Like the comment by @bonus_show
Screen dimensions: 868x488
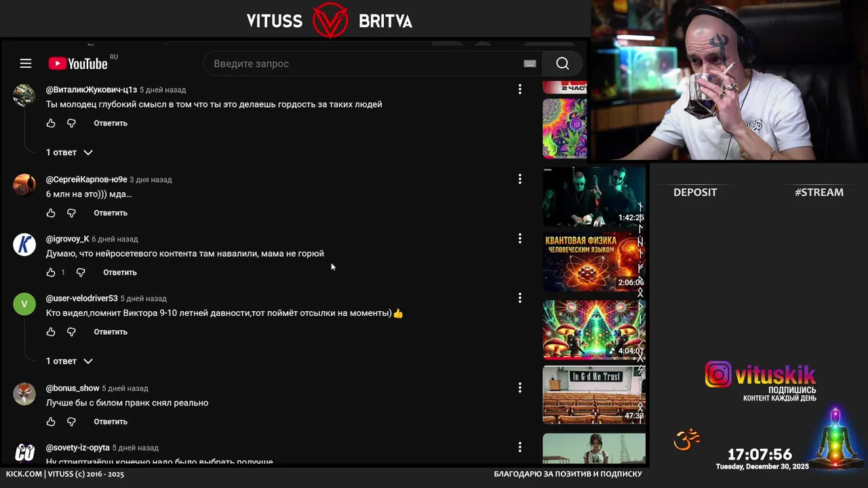[x=51, y=422]
